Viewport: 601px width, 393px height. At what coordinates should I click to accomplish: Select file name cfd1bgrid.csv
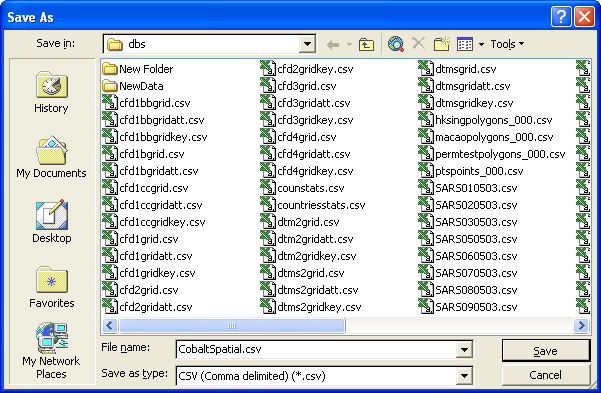[152, 154]
